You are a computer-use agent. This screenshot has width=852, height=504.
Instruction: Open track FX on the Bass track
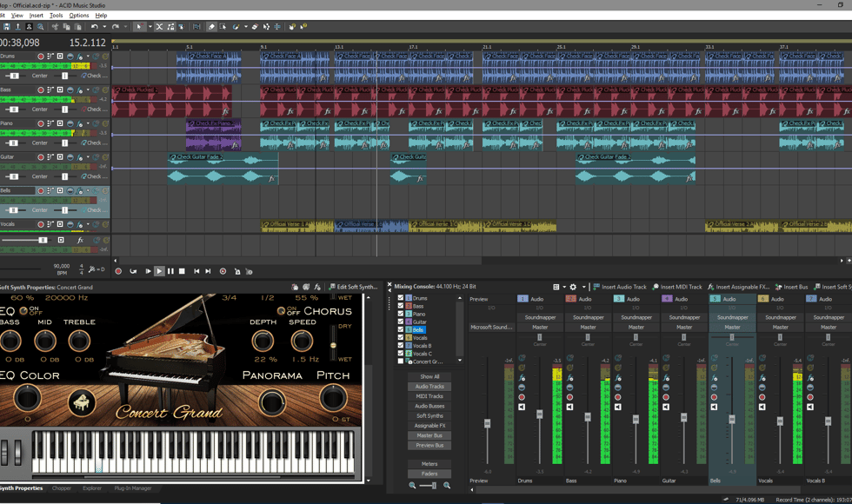pyautogui.click(x=80, y=90)
